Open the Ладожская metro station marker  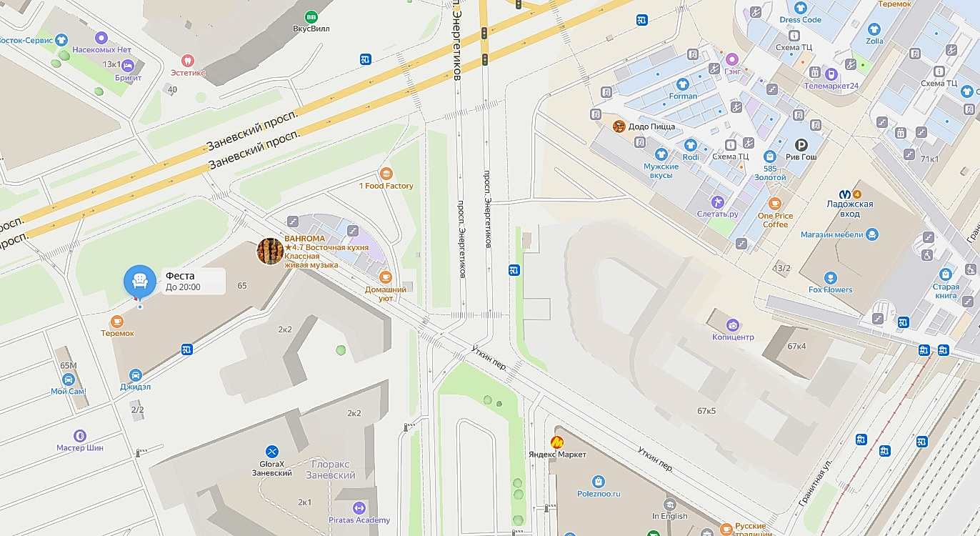(x=847, y=193)
